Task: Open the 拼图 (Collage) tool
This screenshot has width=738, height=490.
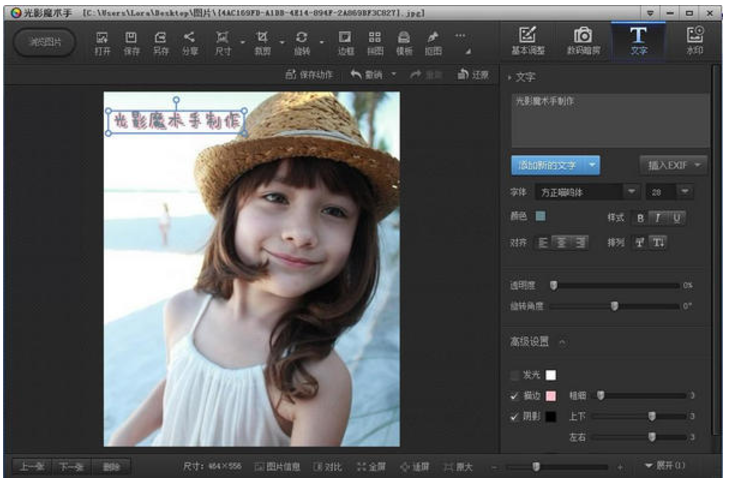Action: click(375, 41)
